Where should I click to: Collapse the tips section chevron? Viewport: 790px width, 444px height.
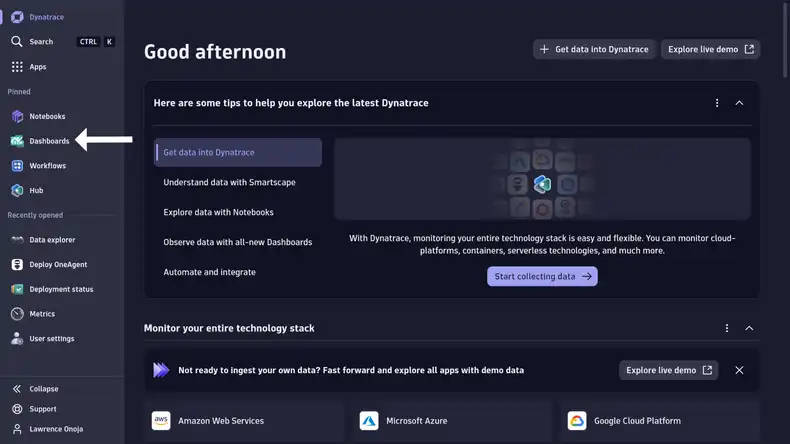tap(739, 103)
